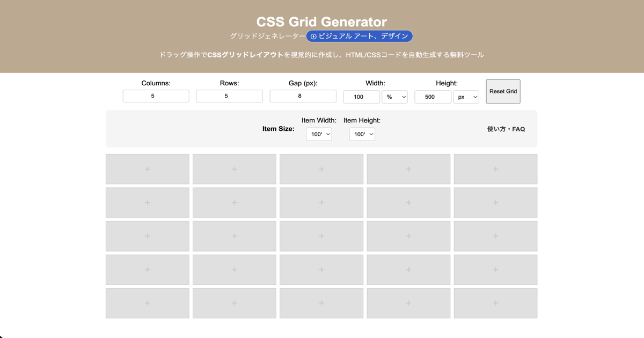Click the Columns: label
Viewport: 644px width, 338px height.
156,83
